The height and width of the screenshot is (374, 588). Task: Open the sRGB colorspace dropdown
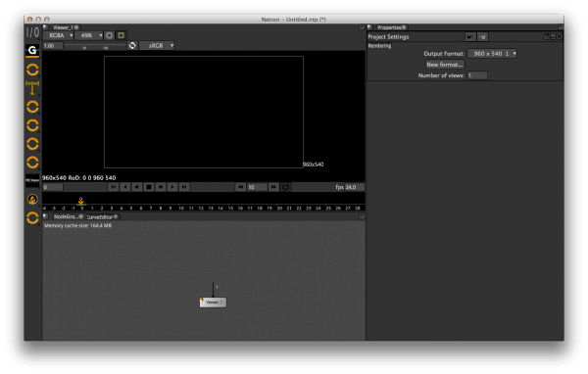click(x=157, y=46)
